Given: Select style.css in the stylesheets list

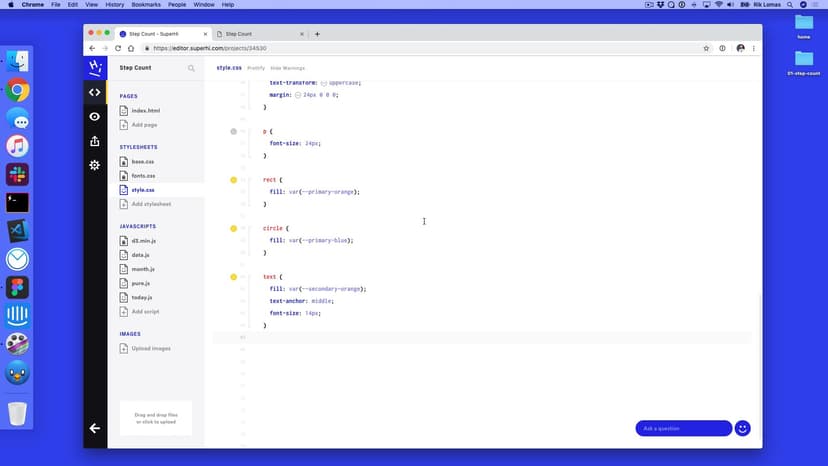Looking at the screenshot, I should [x=143, y=190].
